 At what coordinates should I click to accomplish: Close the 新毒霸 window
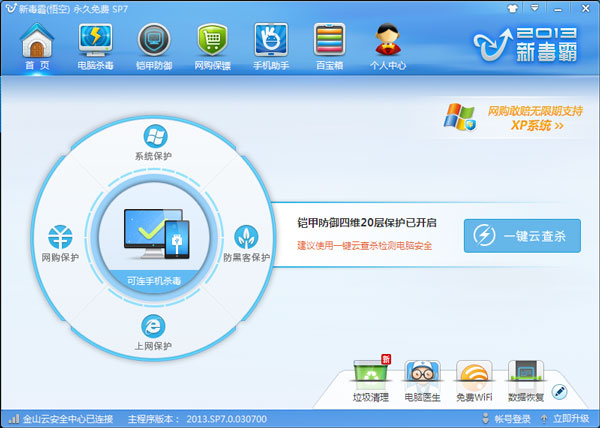(x=585, y=8)
